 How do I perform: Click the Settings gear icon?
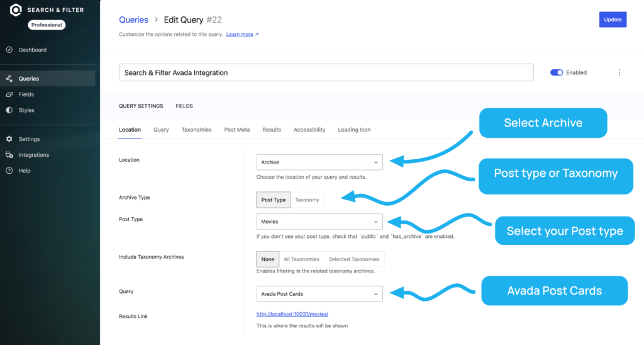click(9, 139)
